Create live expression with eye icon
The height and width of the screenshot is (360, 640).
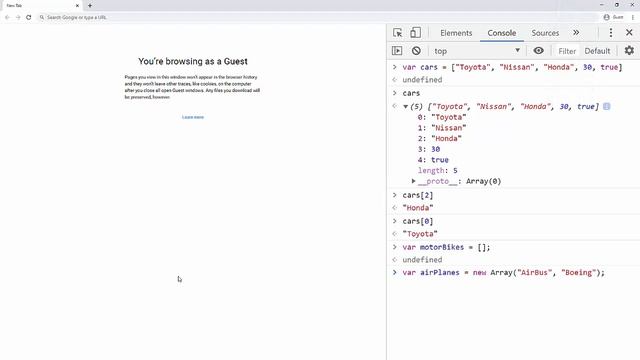538,51
